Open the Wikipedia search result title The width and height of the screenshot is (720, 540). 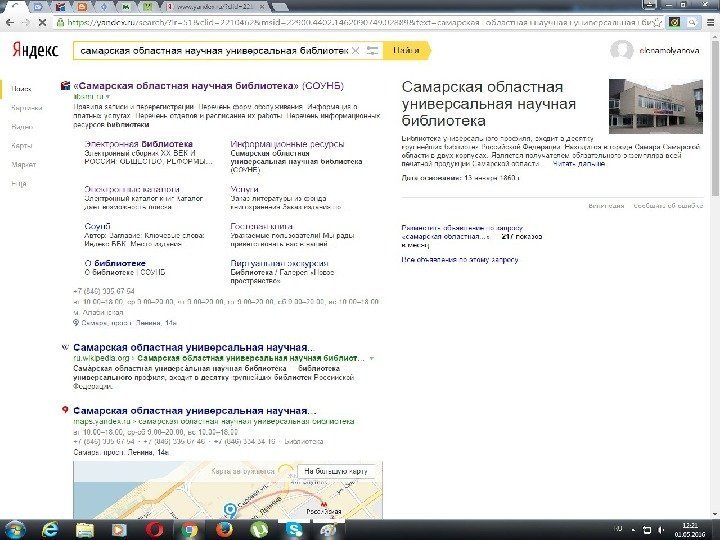tap(193, 348)
